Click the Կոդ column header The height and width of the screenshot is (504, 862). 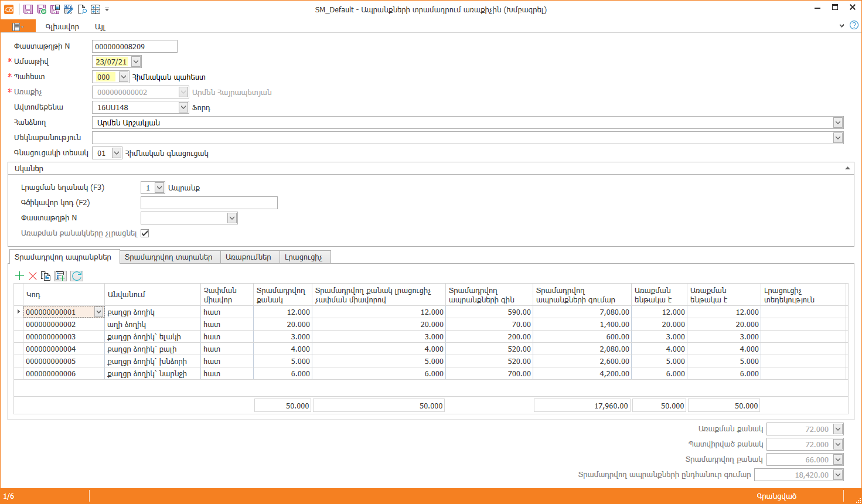pyautogui.click(x=64, y=295)
